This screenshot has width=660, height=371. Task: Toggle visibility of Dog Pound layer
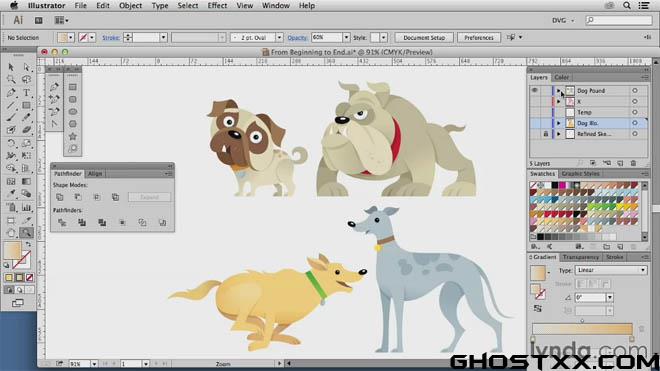coord(535,91)
